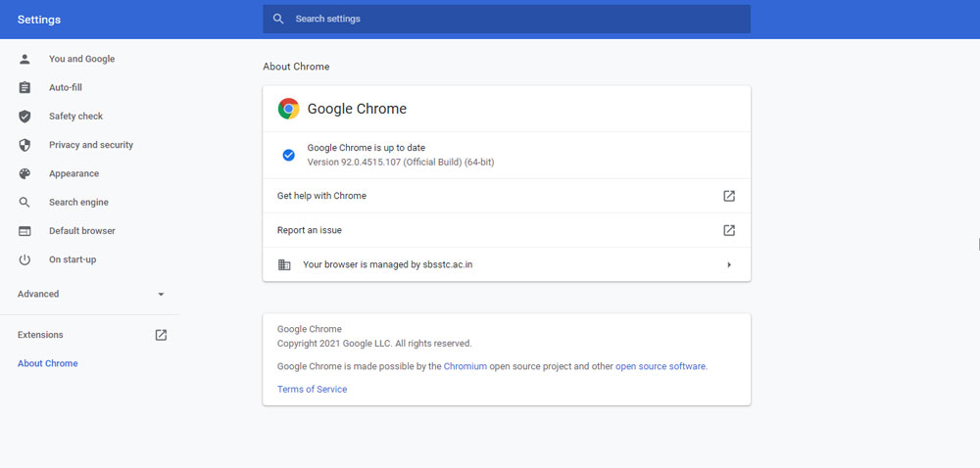This screenshot has height=468, width=980.
Task: Click the Default browser window icon
Action: tap(24, 231)
